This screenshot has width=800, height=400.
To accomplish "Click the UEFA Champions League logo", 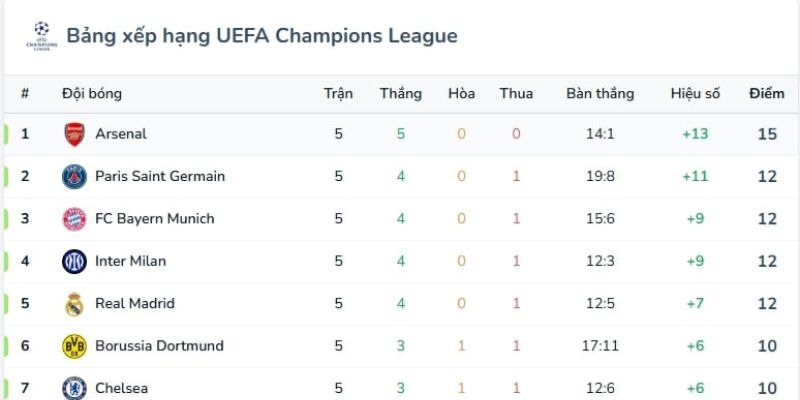I will 40,36.
